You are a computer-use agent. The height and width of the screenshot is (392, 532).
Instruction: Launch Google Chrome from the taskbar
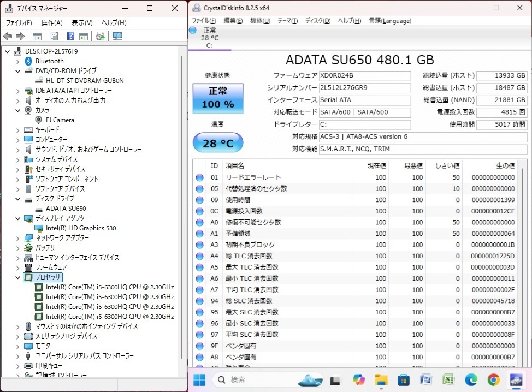point(493,379)
